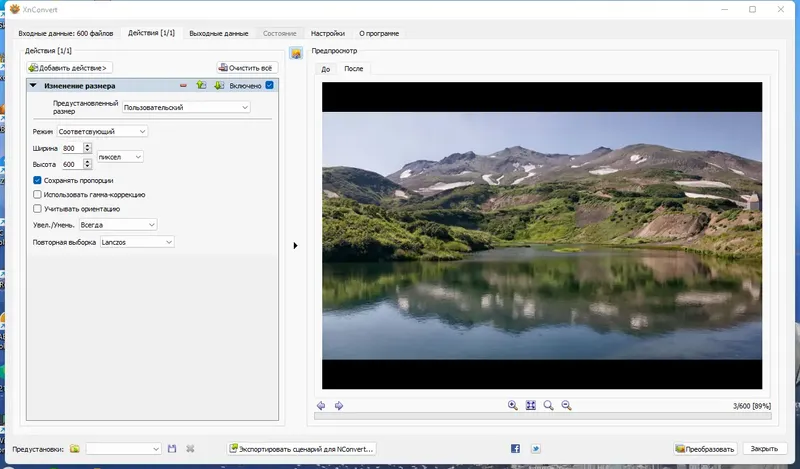This screenshot has width=800, height=469.
Task: Click the 3/600 [89%] counter text
Action: click(752, 406)
